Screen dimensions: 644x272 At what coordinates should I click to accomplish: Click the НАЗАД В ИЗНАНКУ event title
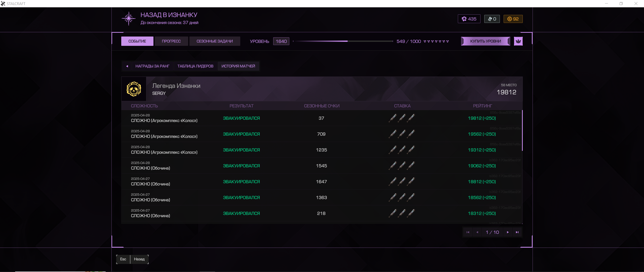169,15
